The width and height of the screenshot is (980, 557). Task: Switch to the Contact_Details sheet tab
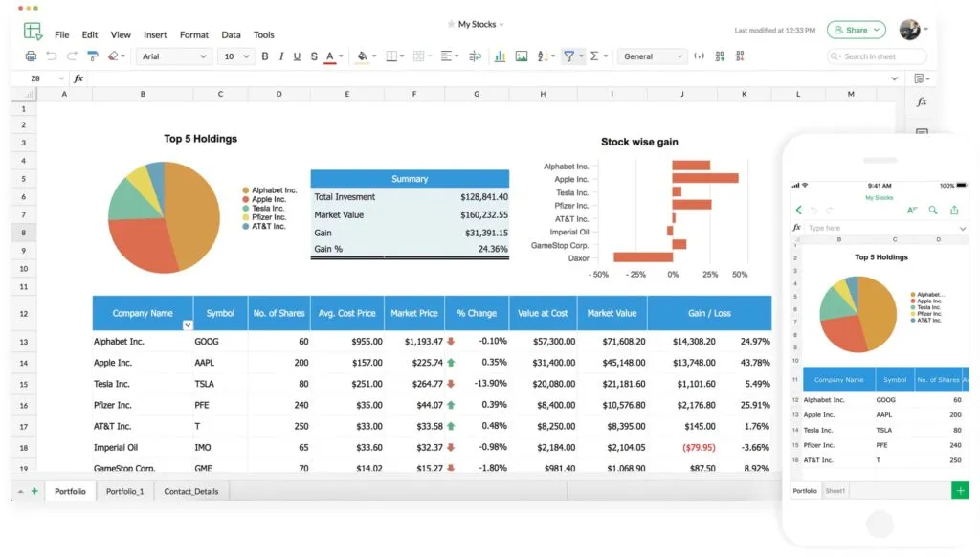190,491
